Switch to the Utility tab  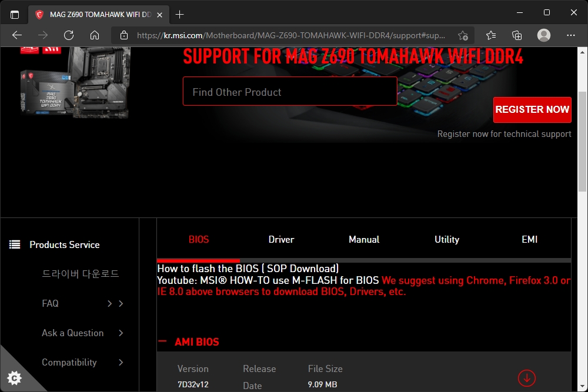click(447, 239)
